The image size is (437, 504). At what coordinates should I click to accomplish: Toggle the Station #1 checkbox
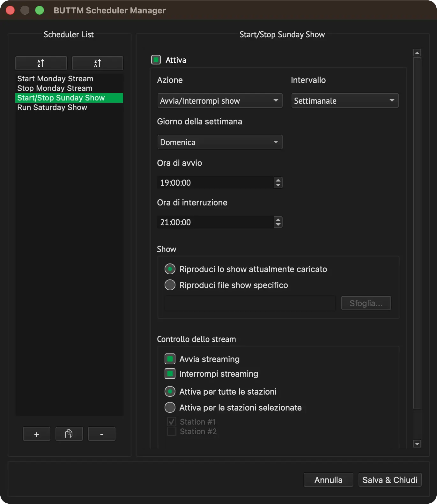[172, 422]
